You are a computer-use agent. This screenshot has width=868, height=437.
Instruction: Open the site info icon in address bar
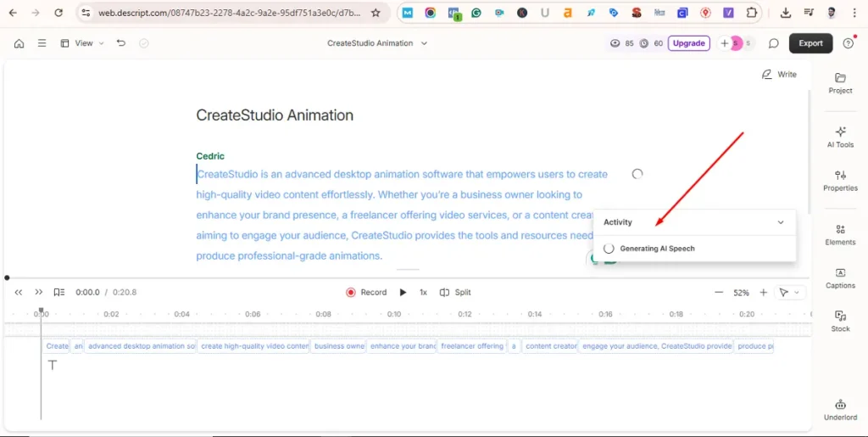point(85,13)
